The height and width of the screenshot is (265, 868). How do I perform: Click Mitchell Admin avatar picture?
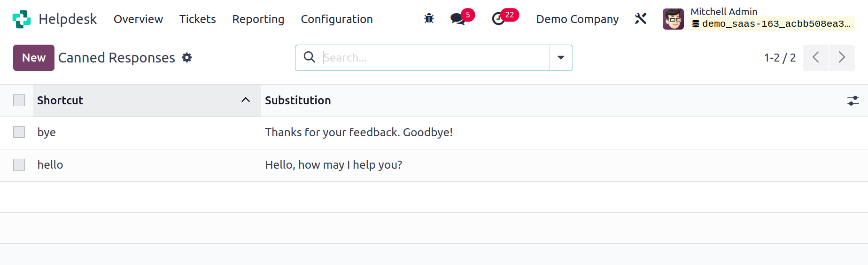pos(673,19)
